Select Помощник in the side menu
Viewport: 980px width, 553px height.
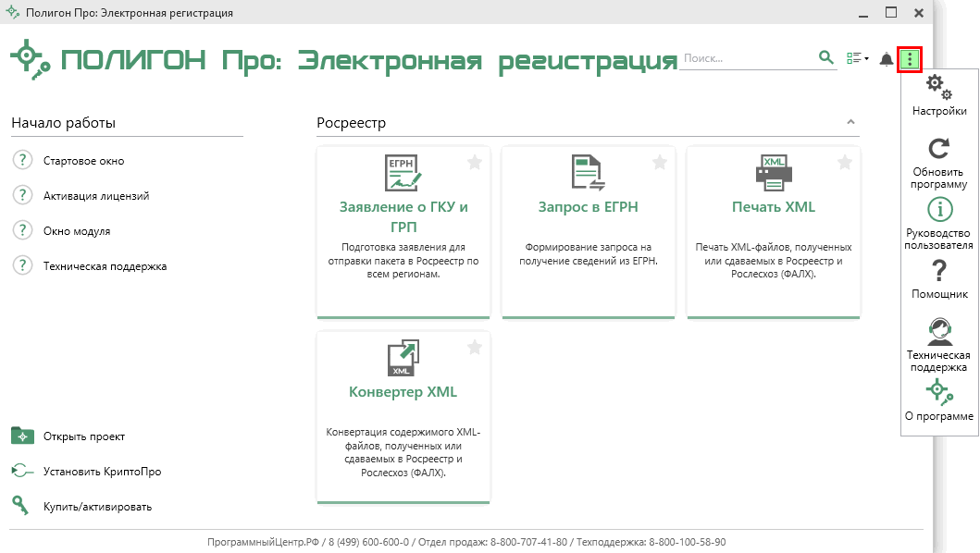click(939, 279)
